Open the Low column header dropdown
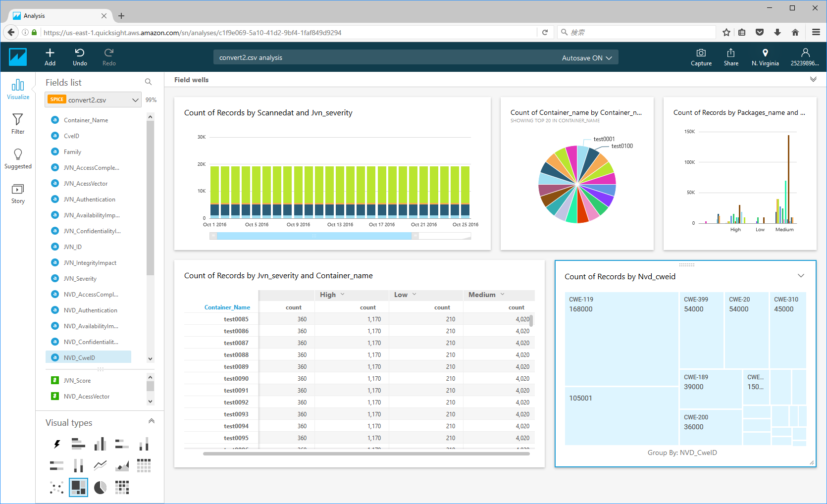This screenshot has width=827, height=504. (x=414, y=294)
